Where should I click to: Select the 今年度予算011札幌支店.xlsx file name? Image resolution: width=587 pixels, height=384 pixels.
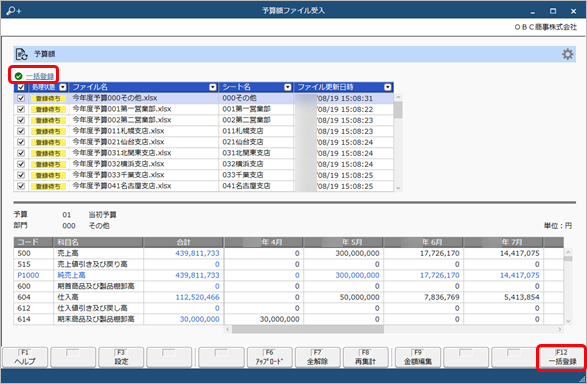coord(118,131)
